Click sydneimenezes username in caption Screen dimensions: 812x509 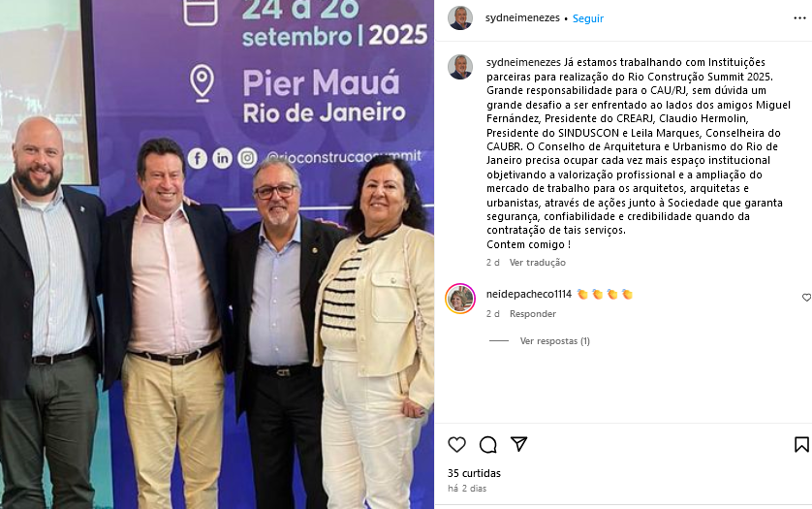[523, 62]
